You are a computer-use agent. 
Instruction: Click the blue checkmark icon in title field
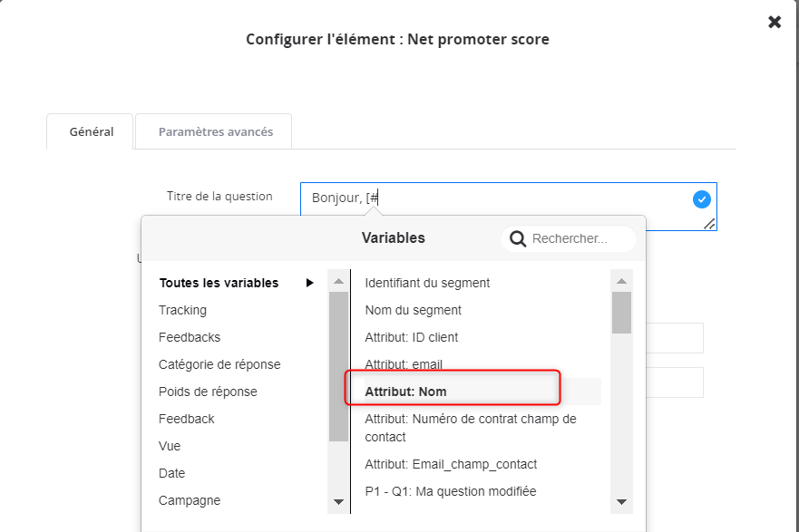tap(701, 199)
